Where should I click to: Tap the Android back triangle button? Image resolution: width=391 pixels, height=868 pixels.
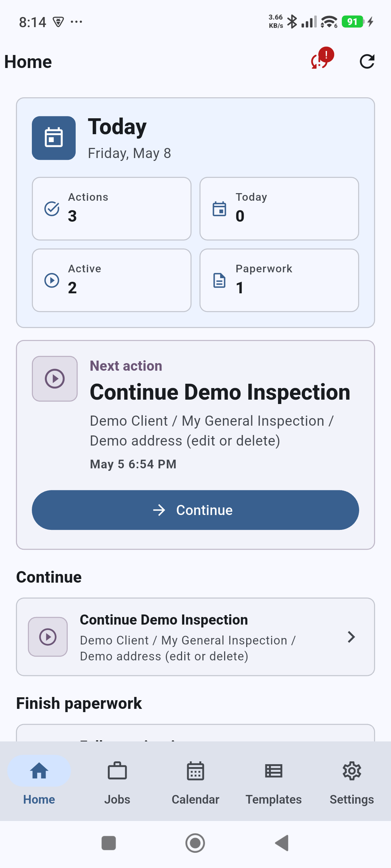click(x=282, y=843)
